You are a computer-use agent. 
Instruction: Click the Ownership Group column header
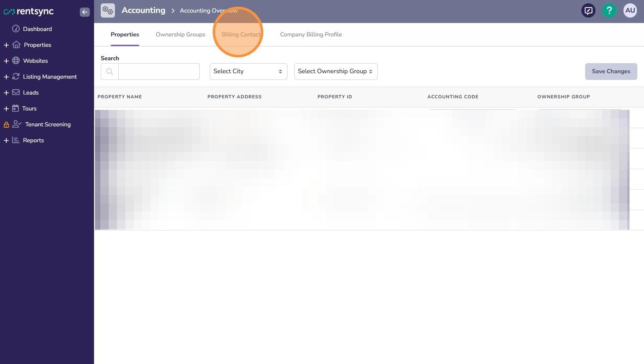pyautogui.click(x=564, y=97)
